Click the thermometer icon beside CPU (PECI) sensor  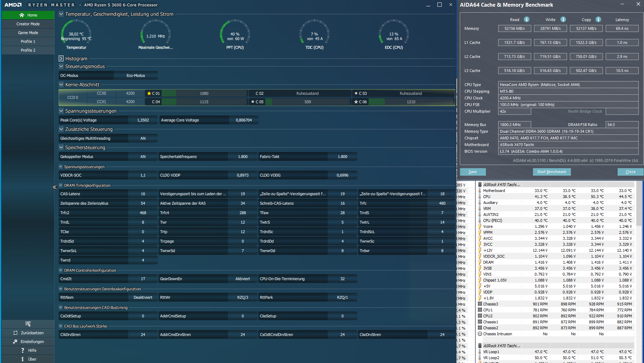pos(480,220)
